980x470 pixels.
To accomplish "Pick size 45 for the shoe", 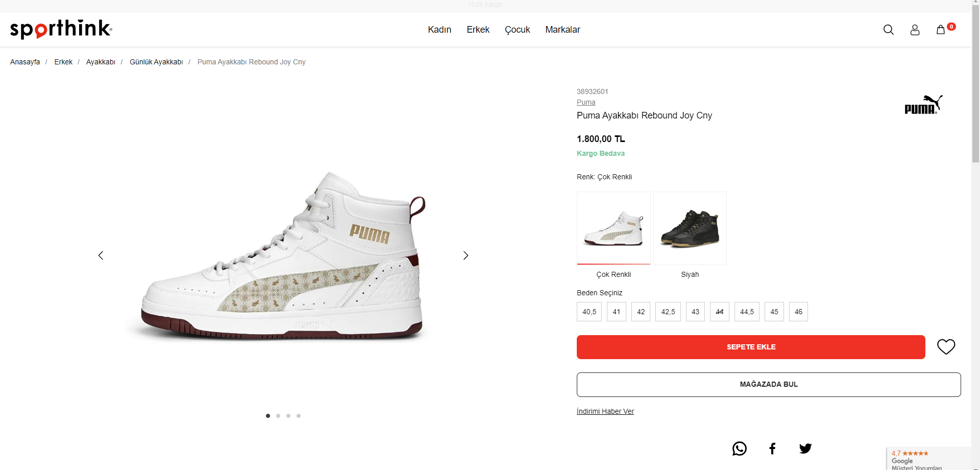I will (x=774, y=312).
